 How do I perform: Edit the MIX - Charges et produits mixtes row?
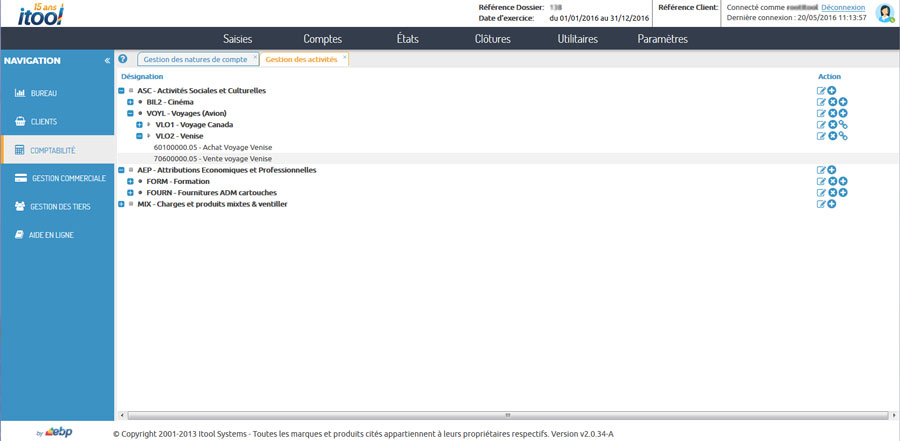[x=821, y=204]
